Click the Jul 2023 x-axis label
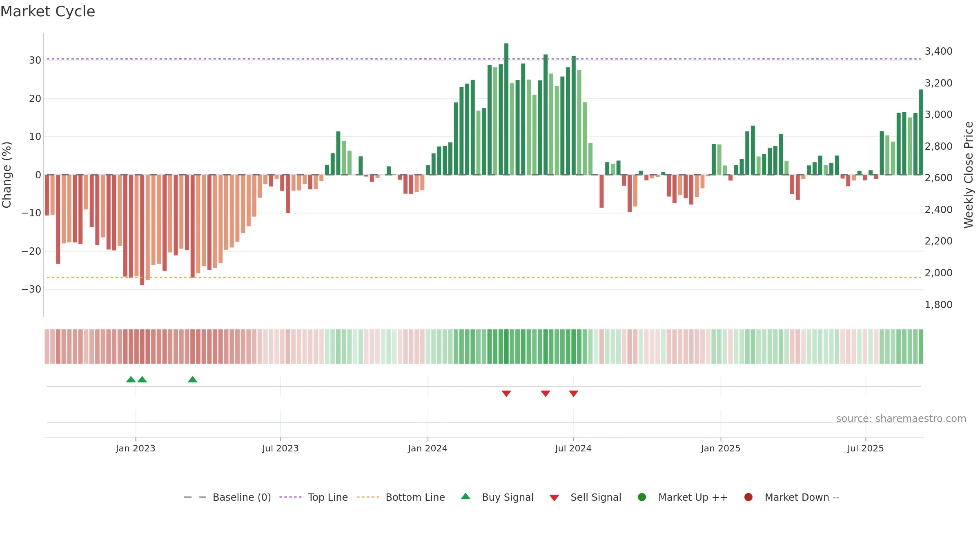This screenshot has height=551, width=980. [281, 448]
